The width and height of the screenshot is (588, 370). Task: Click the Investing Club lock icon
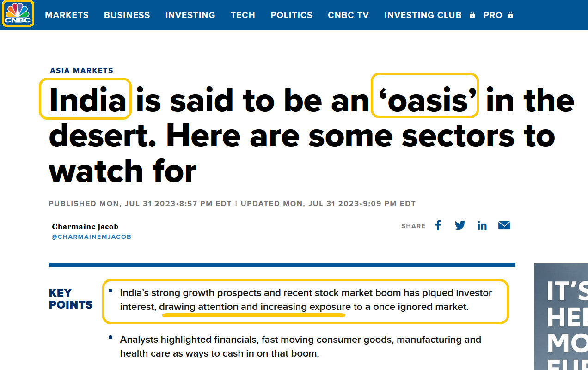(x=472, y=15)
